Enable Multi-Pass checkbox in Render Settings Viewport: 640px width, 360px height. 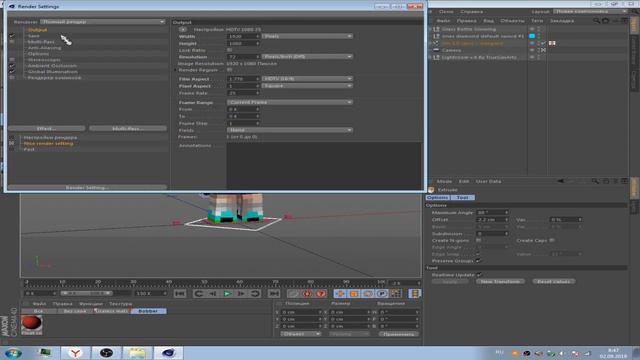pyautogui.click(x=12, y=42)
